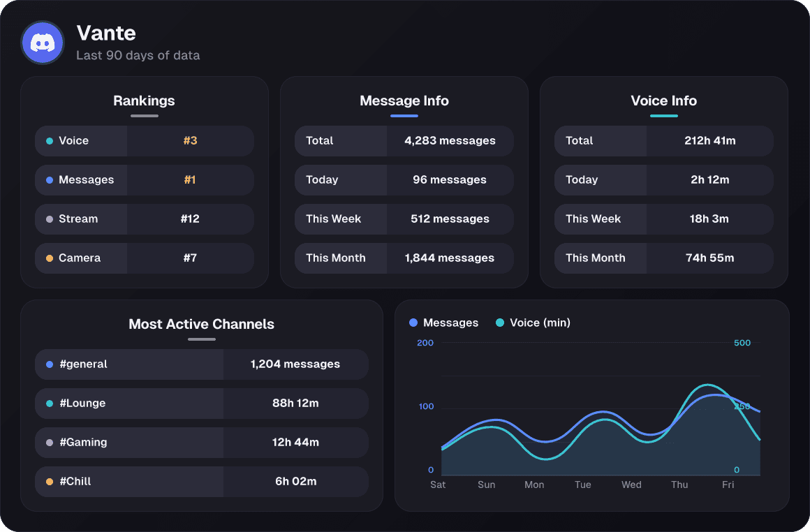Viewport: 810px width, 532px height.
Task: Open the #Lounge channel row
Action: (202, 404)
